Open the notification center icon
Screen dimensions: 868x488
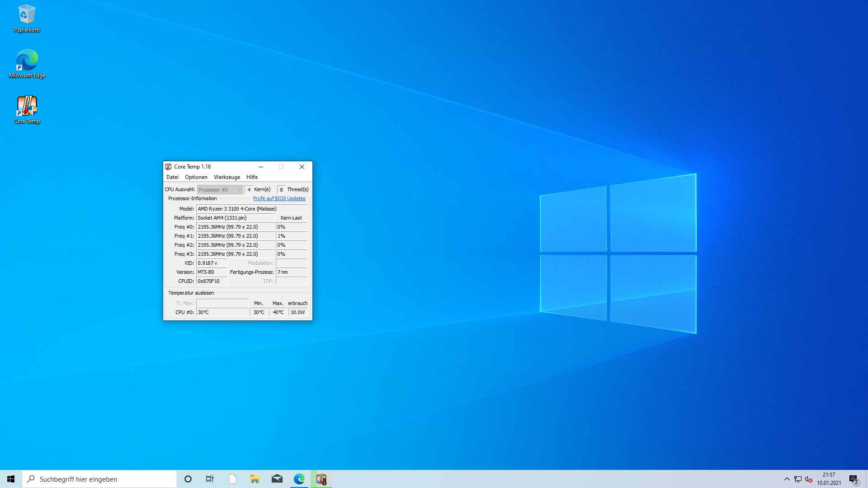pyautogui.click(x=854, y=479)
